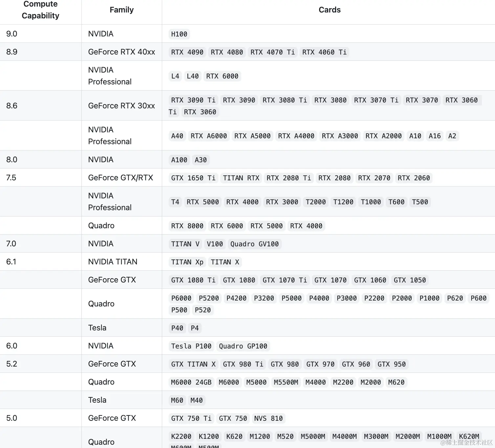
Task: Select the RTX A4000 tag
Action: 296,136
